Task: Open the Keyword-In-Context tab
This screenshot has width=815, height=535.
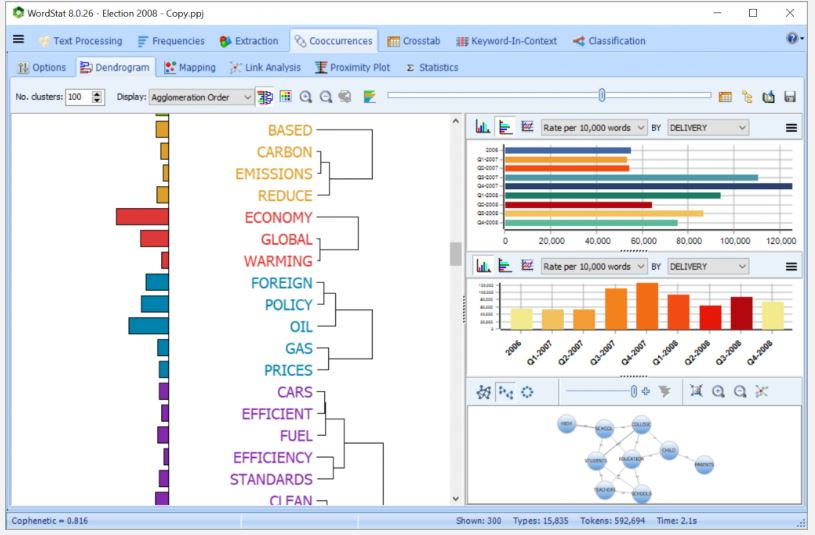Action: 506,41
